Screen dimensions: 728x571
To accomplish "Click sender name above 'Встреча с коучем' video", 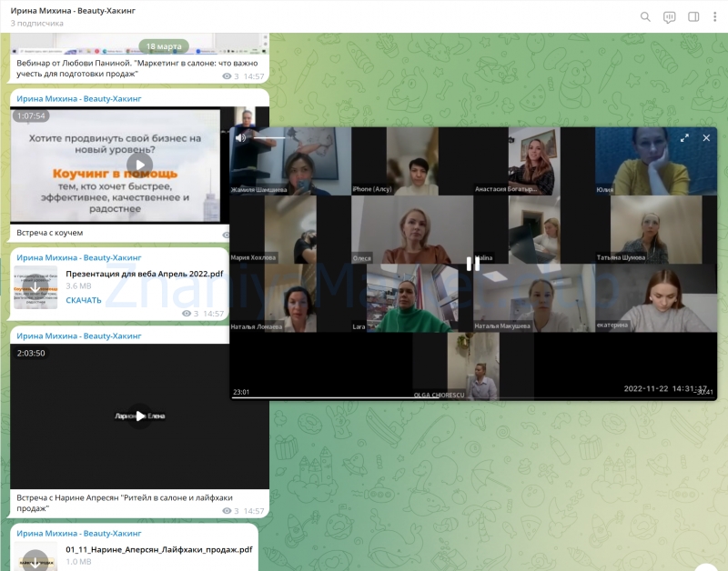I will click(x=79, y=98).
